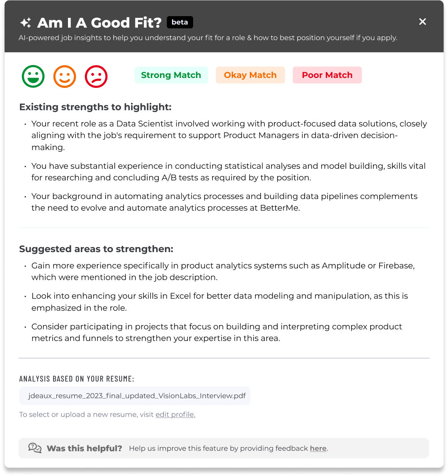Choose the red sad face icon
448x476 pixels.
pos(96,77)
